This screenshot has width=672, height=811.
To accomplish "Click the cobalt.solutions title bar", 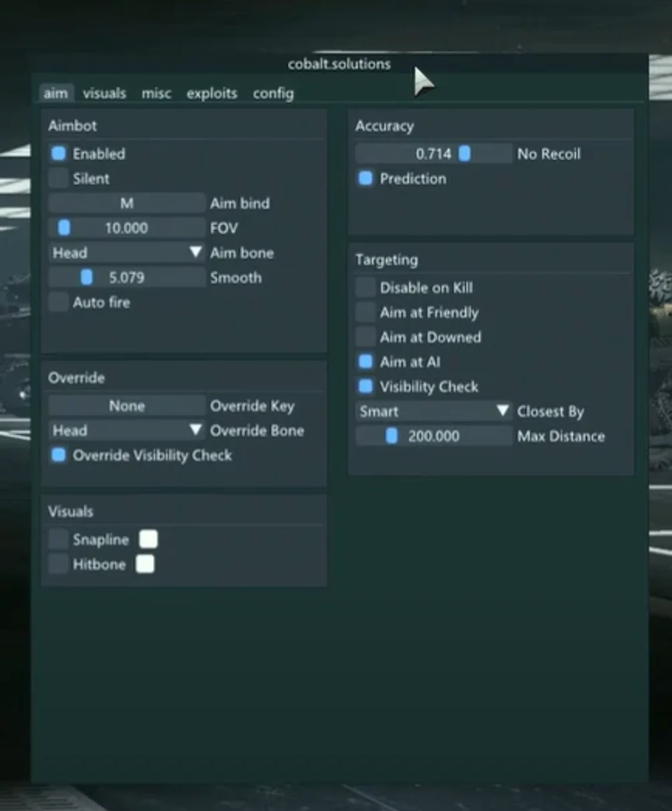I will coord(339,64).
